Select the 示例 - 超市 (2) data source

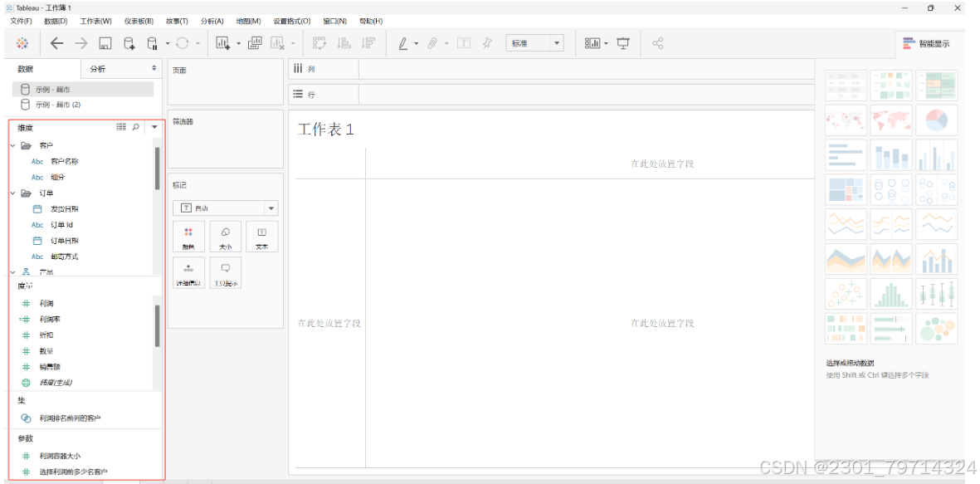83,105
